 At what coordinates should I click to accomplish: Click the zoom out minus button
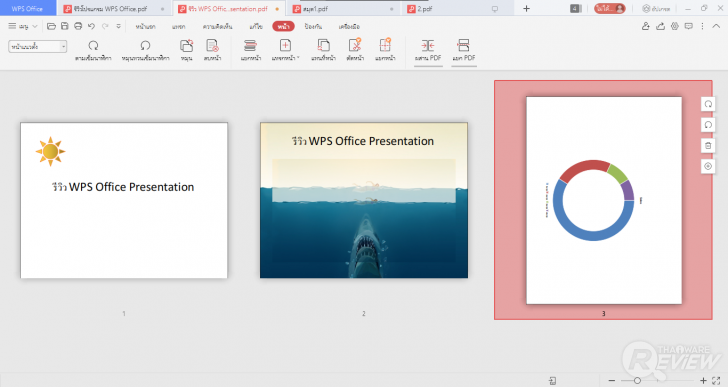click(611, 381)
